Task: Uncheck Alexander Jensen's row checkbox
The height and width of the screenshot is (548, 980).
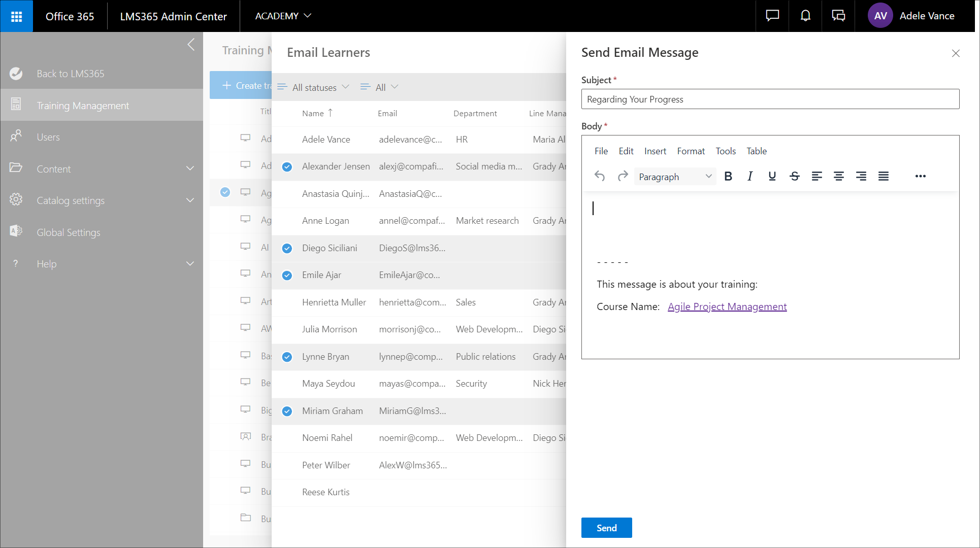Action: [x=287, y=166]
